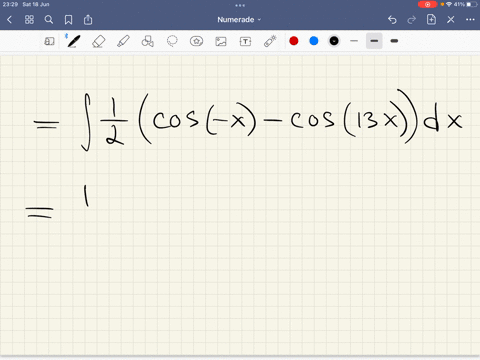
Task: Select the Image insert tool
Action: (x=221, y=41)
